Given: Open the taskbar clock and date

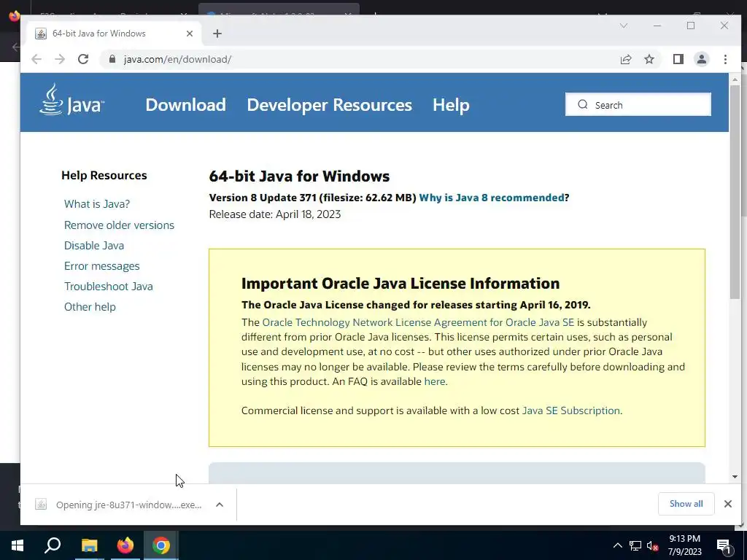Looking at the screenshot, I should click(684, 545).
